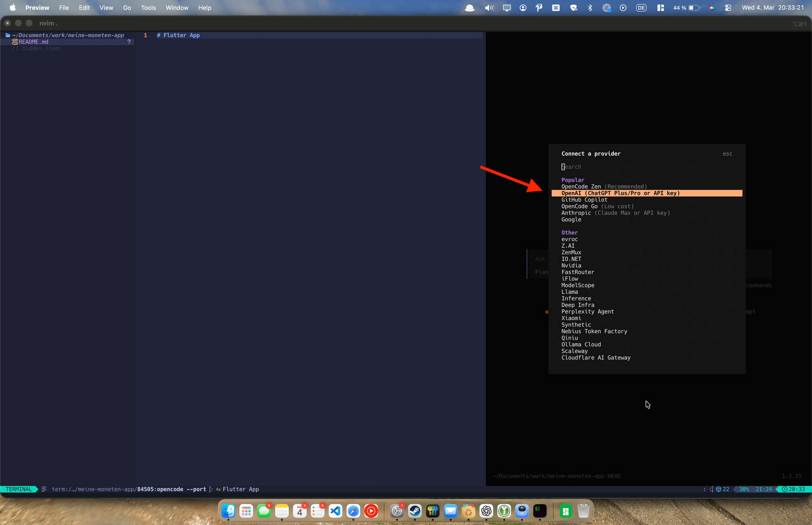Open the volume control in the menu bar

pyautogui.click(x=489, y=8)
